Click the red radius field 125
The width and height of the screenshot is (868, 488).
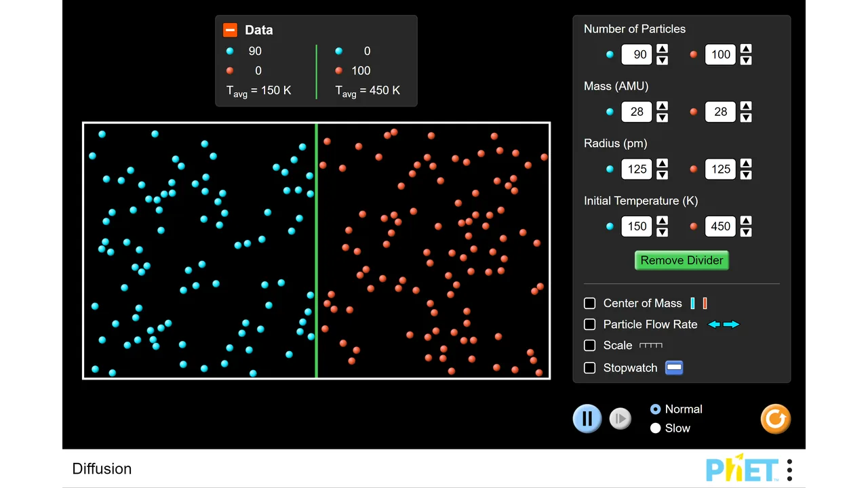tap(720, 169)
